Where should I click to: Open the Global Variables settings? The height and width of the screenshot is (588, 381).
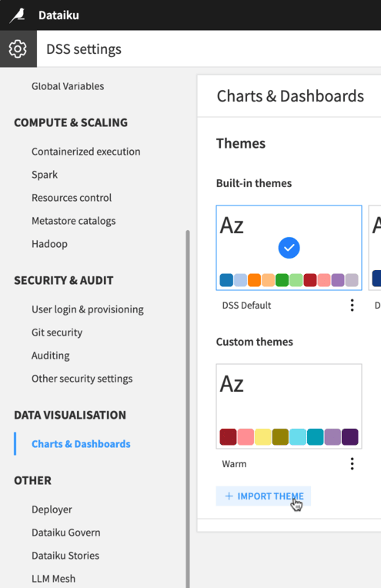68,86
